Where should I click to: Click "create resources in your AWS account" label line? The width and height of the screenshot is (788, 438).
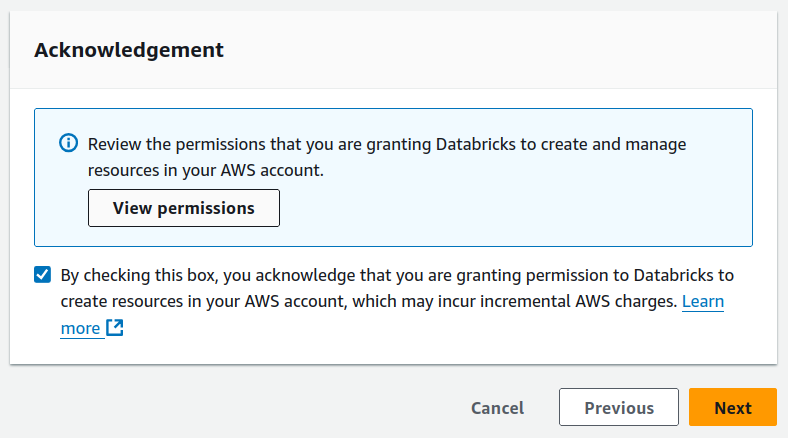coord(200,301)
